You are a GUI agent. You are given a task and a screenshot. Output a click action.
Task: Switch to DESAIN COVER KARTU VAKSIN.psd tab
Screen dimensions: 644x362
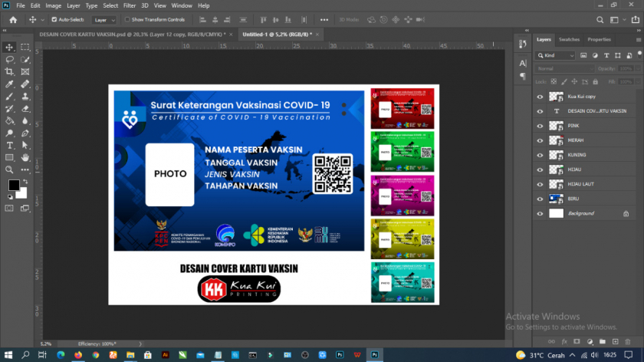pyautogui.click(x=132, y=35)
